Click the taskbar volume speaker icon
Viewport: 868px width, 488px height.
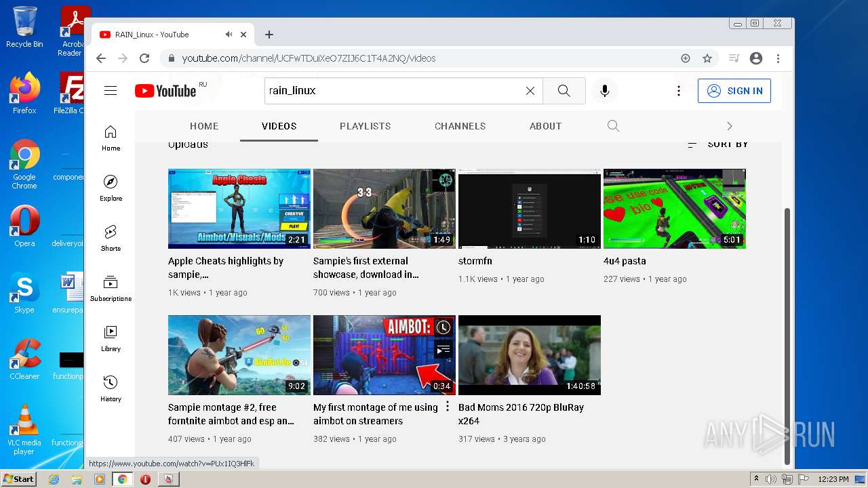[771, 479]
